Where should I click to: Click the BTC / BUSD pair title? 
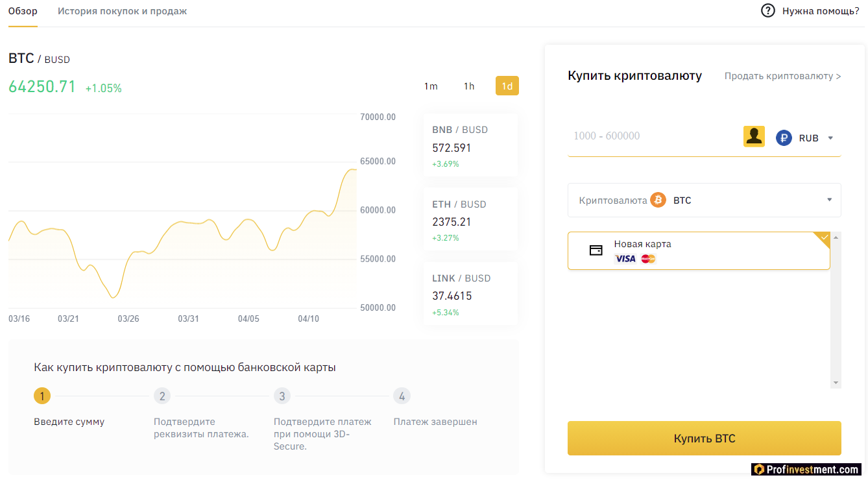click(x=39, y=58)
